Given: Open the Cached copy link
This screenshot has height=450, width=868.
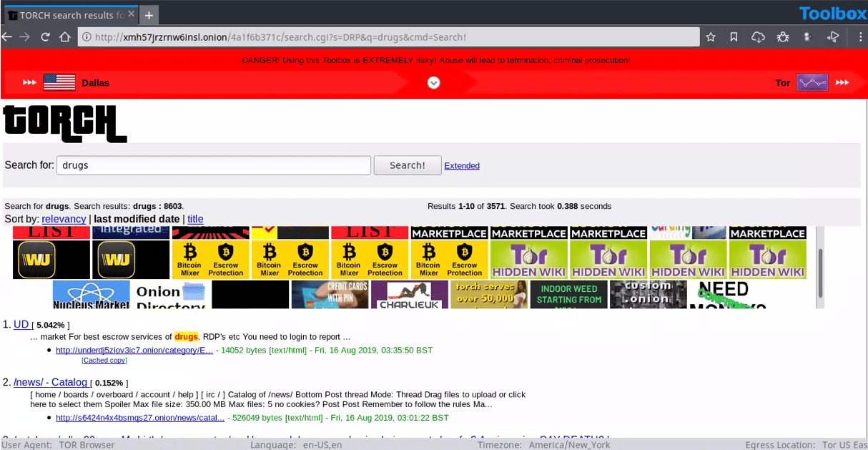Looking at the screenshot, I should tap(104, 360).
